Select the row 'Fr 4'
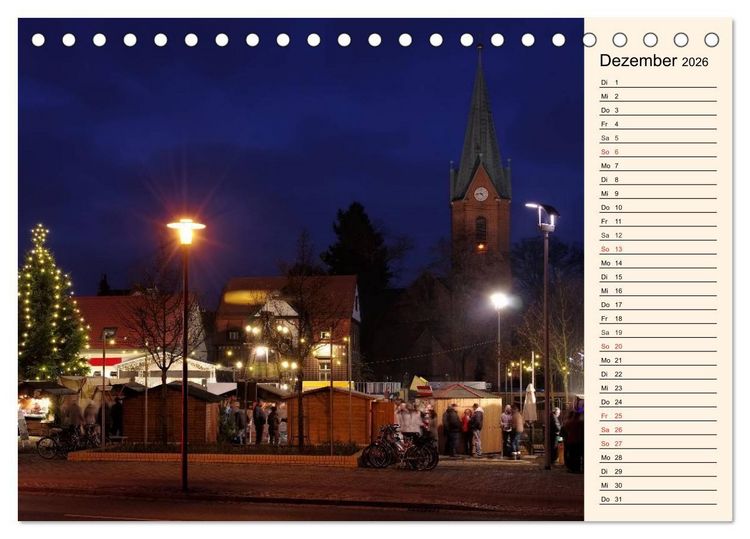The width and height of the screenshot is (750, 539). 658,124
